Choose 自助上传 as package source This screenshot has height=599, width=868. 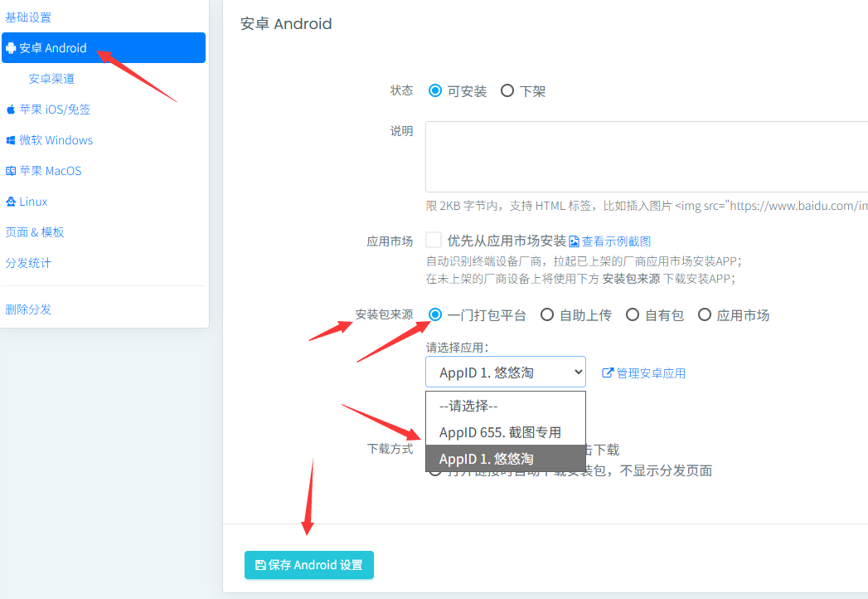point(547,315)
